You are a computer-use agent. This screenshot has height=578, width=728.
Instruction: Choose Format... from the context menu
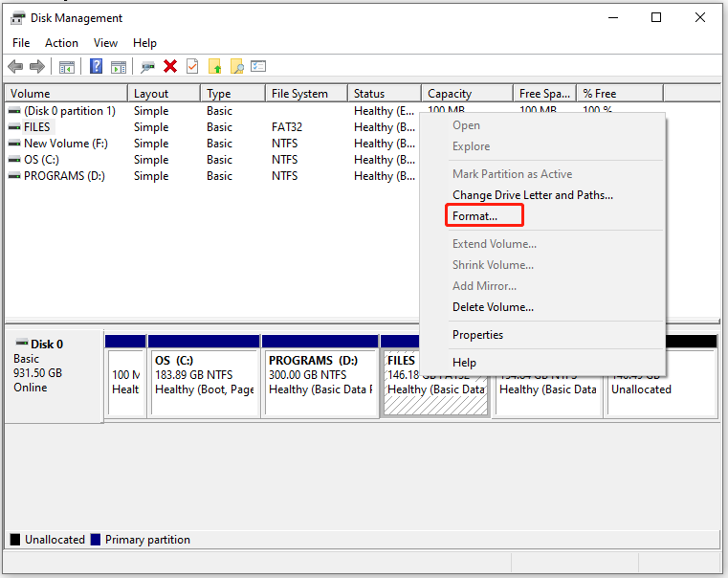pyautogui.click(x=474, y=216)
